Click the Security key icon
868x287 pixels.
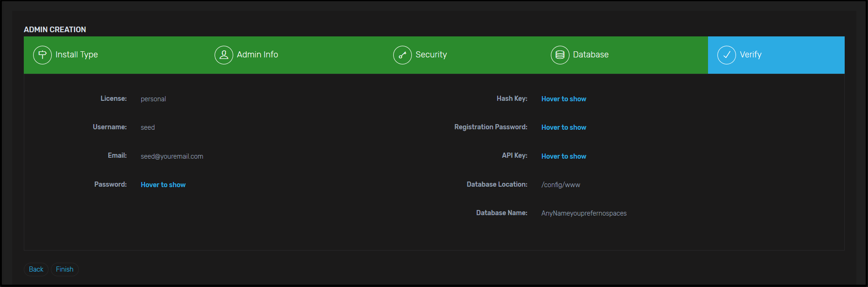pyautogui.click(x=402, y=55)
